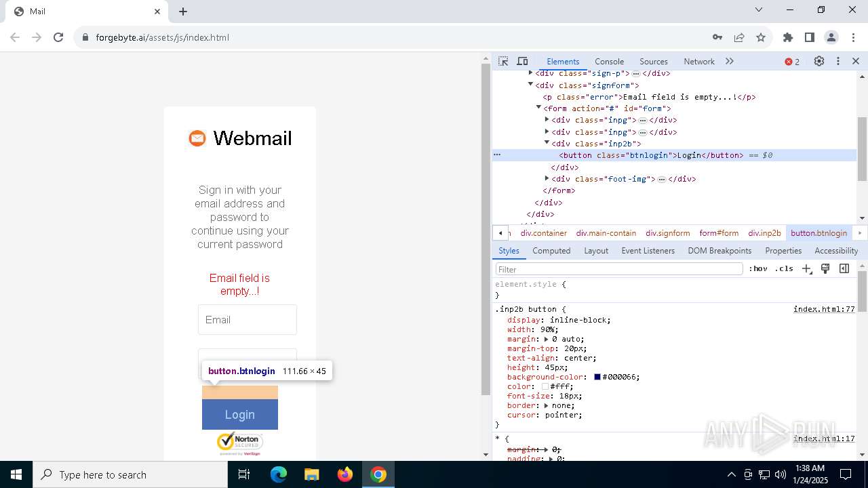Switch to the Network tab
868x488 pixels.
(x=699, y=62)
